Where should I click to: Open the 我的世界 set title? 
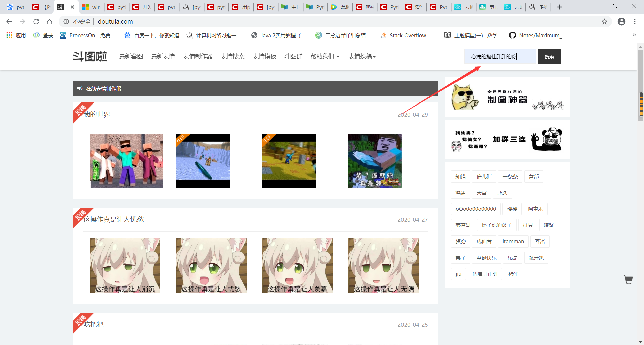click(x=97, y=114)
